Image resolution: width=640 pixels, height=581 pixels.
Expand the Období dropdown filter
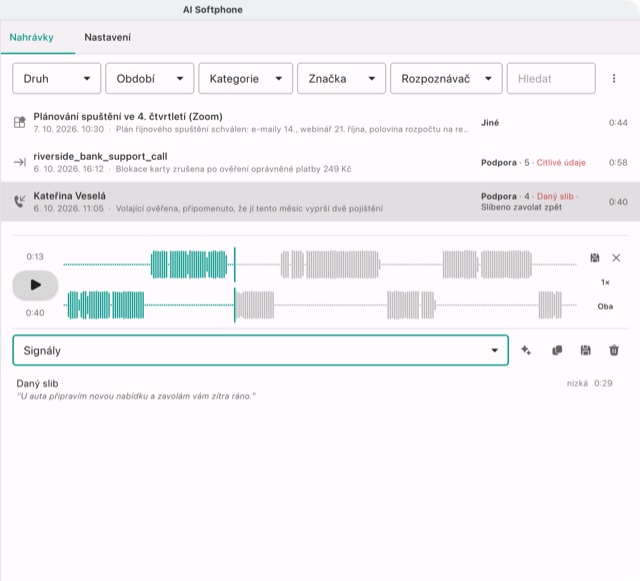pyautogui.click(x=149, y=78)
